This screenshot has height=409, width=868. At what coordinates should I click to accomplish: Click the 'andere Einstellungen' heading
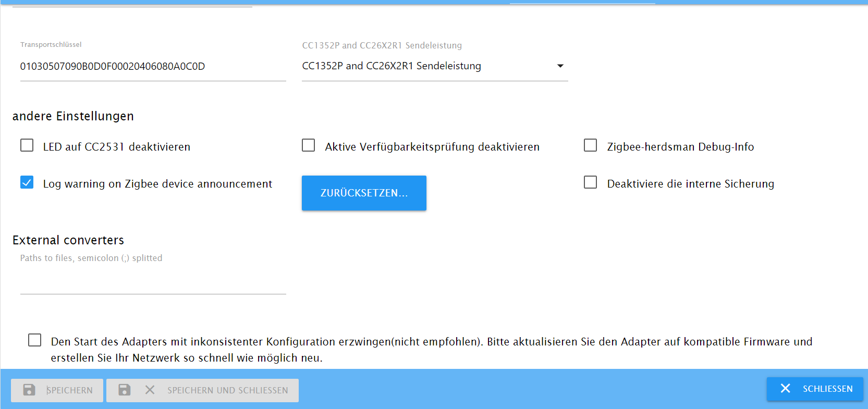[x=73, y=116]
